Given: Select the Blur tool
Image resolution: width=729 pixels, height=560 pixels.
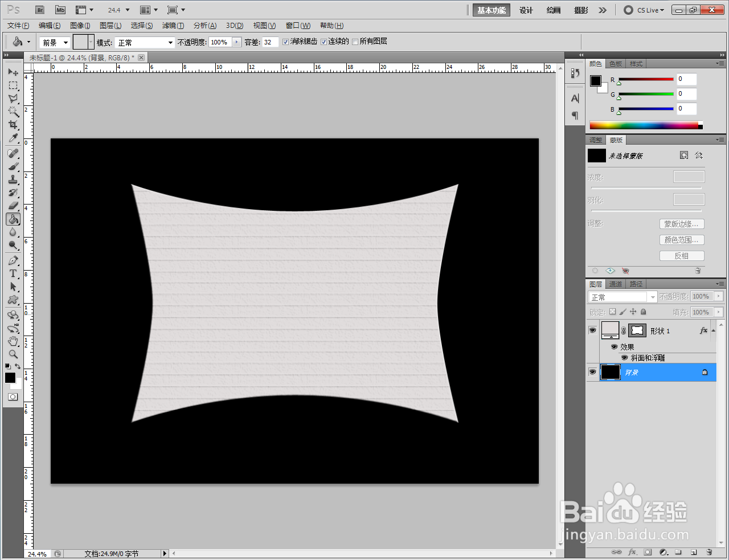Looking at the screenshot, I should point(13,232).
